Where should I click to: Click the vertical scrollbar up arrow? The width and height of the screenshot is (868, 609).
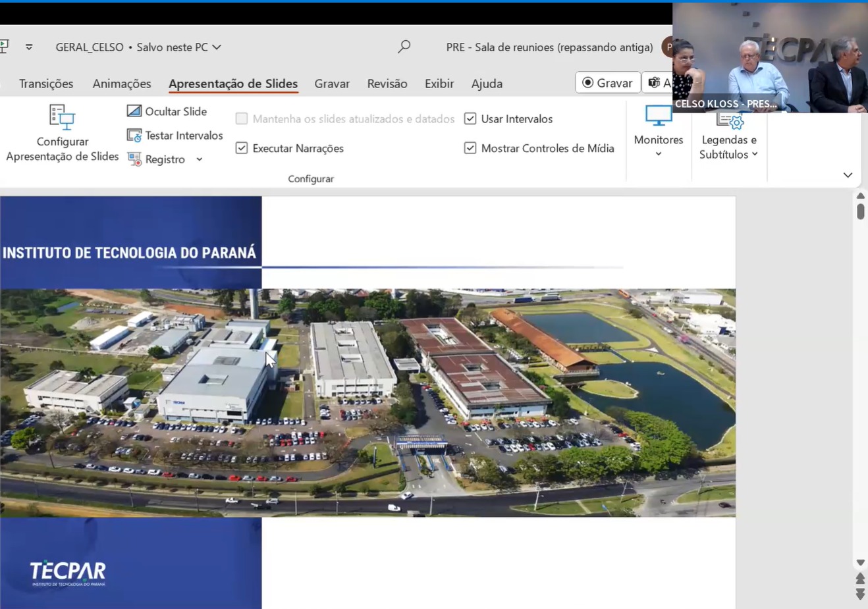860,196
